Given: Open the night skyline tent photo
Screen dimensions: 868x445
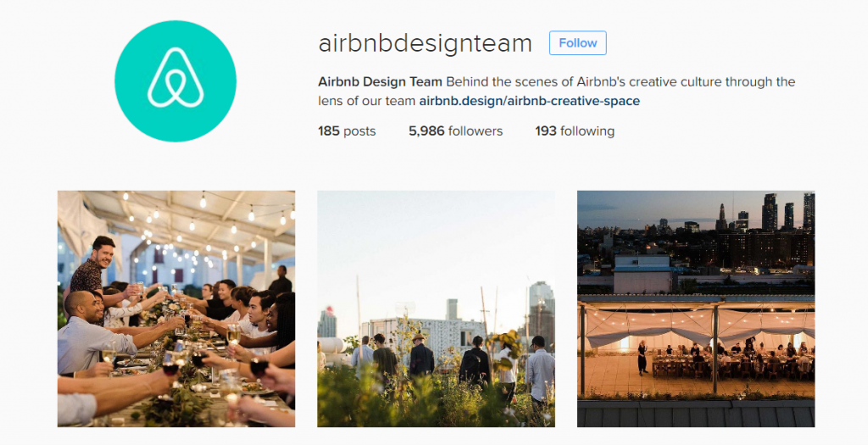Looking at the screenshot, I should pos(696,309).
